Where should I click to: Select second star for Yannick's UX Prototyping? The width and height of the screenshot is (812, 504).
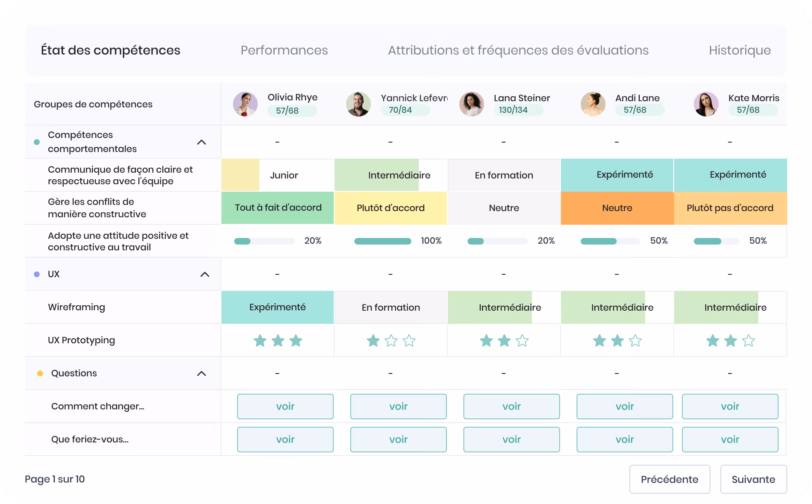[391, 341]
